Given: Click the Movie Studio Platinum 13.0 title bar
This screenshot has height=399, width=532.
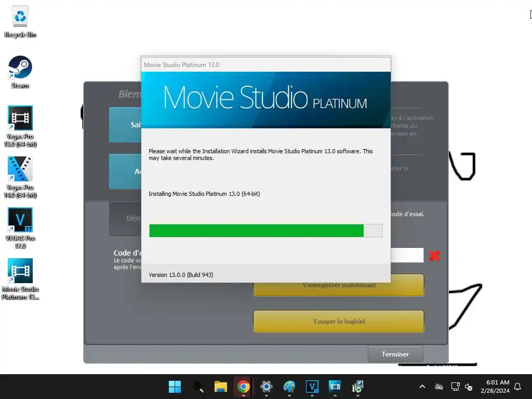Looking at the screenshot, I should click(x=265, y=64).
